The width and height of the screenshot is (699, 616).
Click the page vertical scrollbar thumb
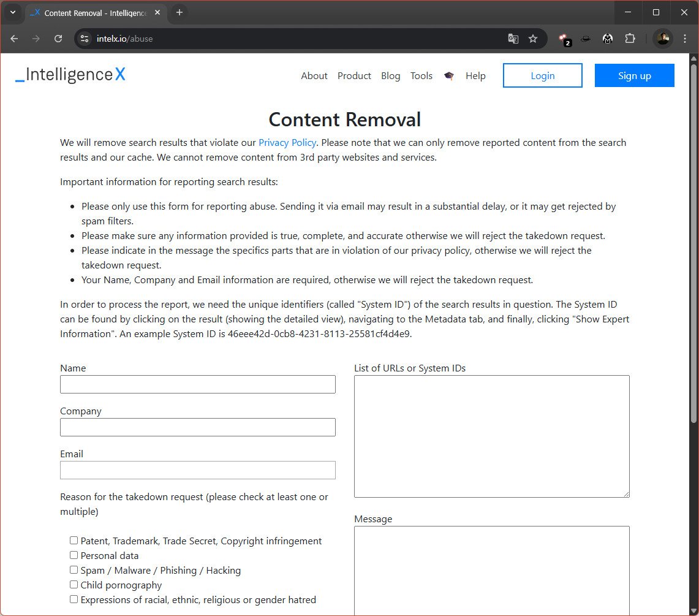pyautogui.click(x=693, y=243)
